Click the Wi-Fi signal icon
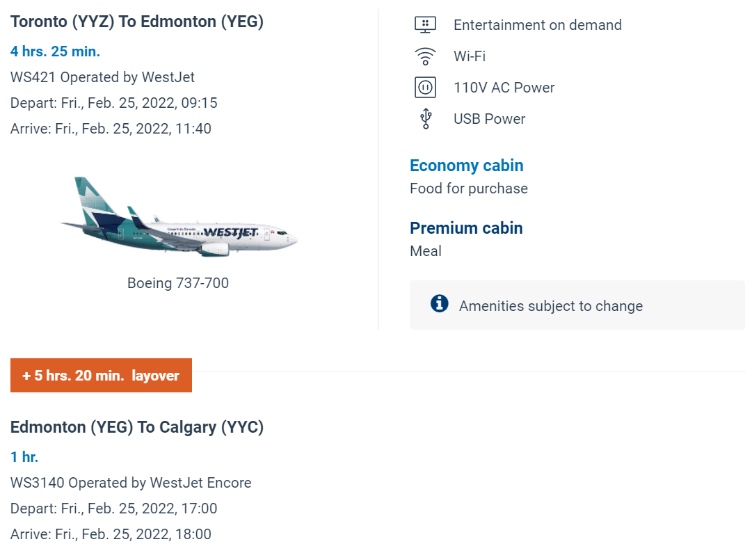The image size is (752, 560). (425, 56)
